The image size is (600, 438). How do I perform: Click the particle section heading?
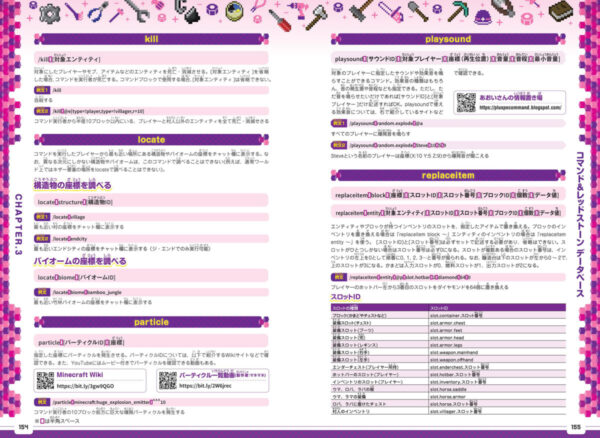pos(152,322)
